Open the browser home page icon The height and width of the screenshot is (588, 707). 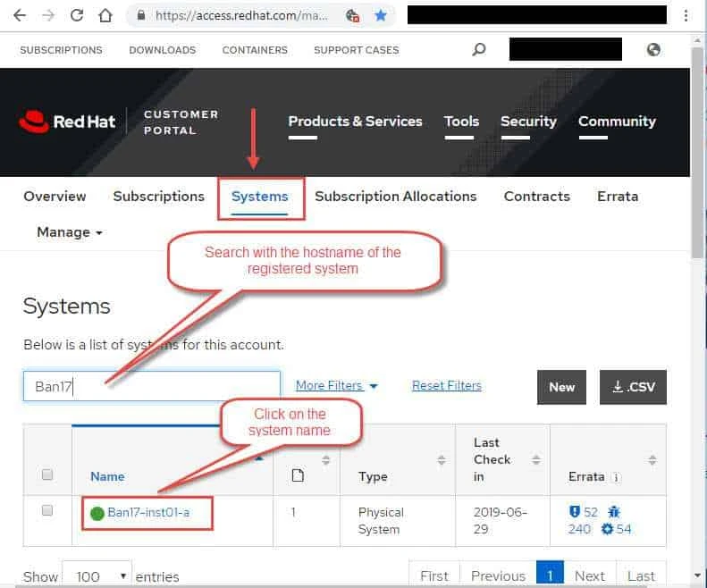pyautogui.click(x=105, y=15)
